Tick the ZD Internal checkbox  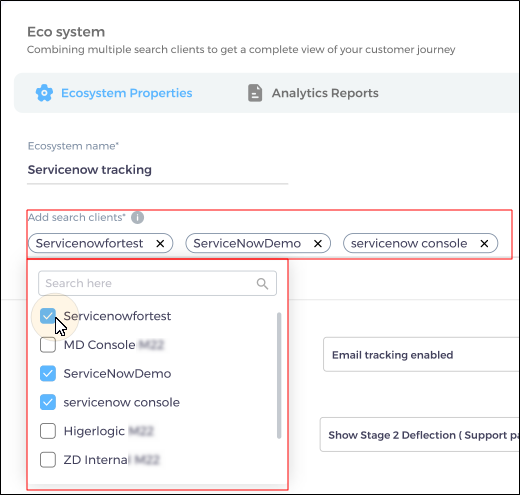click(x=48, y=460)
